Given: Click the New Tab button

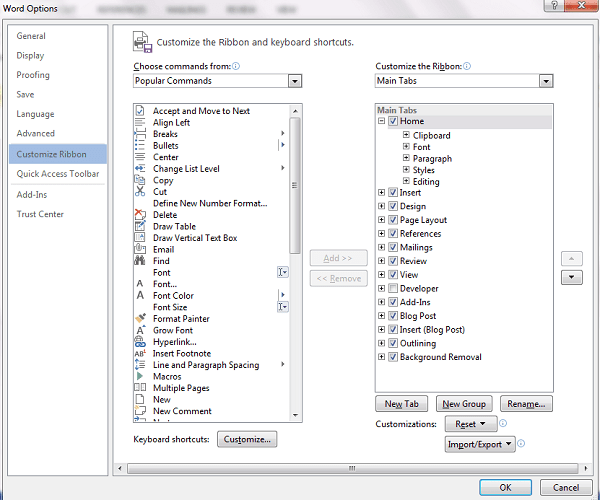Looking at the screenshot, I should coord(401,404).
